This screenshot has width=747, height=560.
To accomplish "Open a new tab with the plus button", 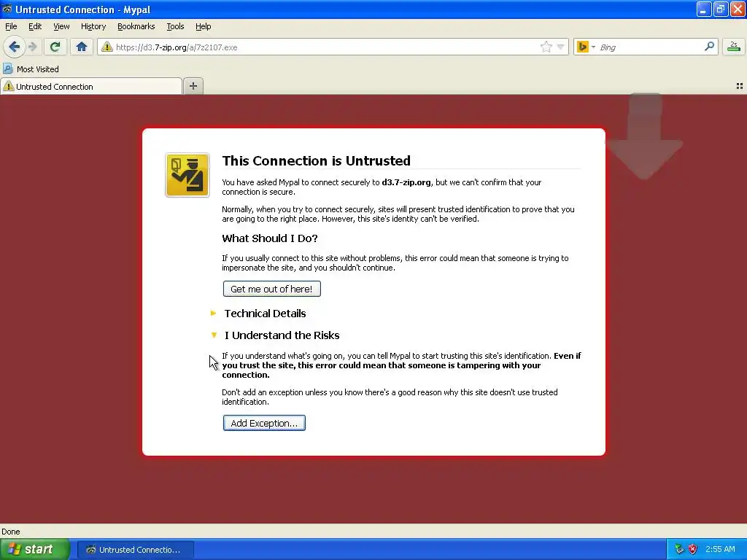I will pos(193,86).
